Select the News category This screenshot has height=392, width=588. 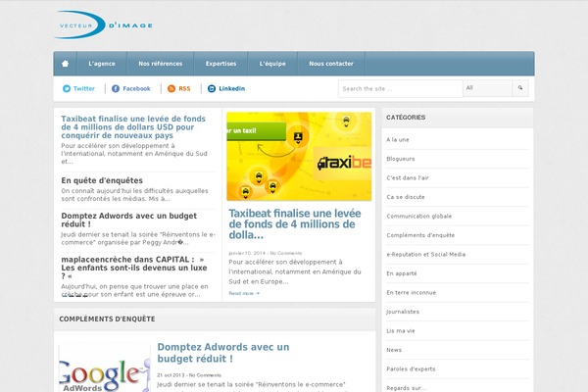pos(394,350)
